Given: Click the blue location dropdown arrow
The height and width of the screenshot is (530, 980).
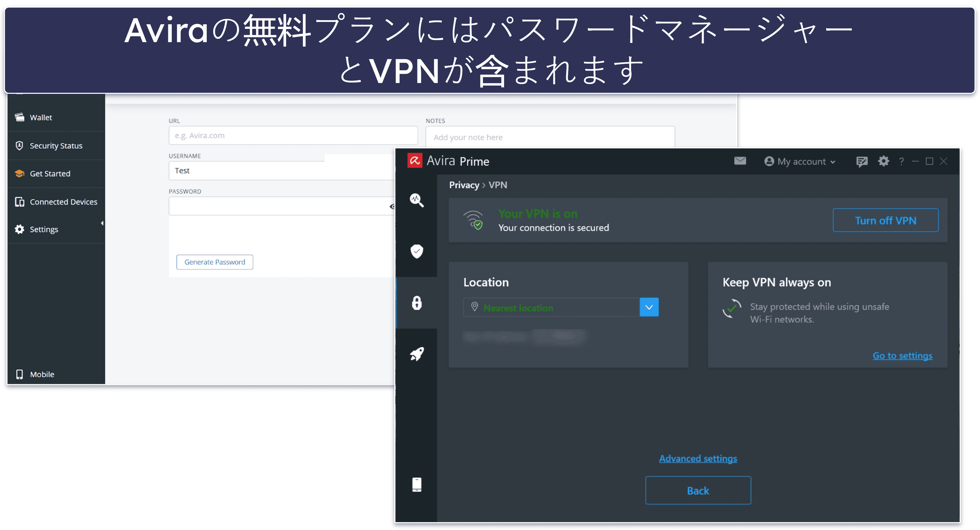Looking at the screenshot, I should coord(649,307).
